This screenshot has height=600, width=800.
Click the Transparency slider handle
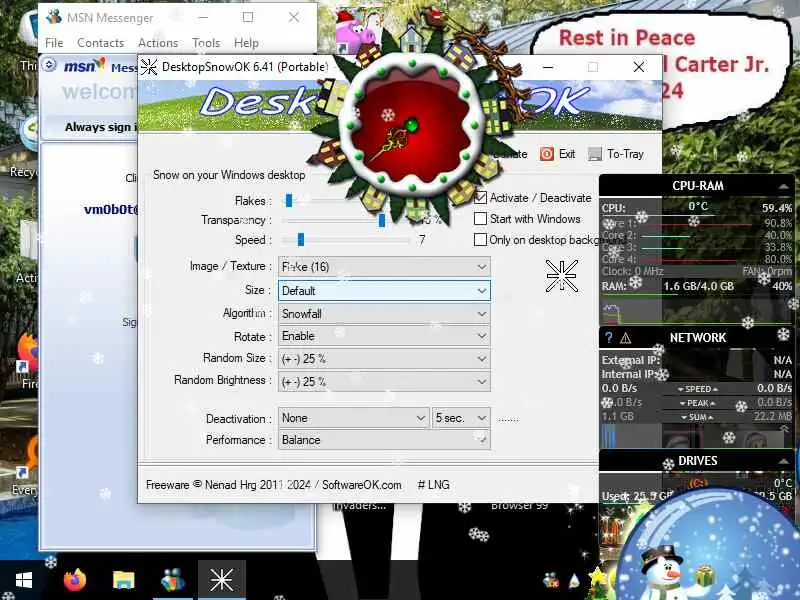click(x=382, y=220)
